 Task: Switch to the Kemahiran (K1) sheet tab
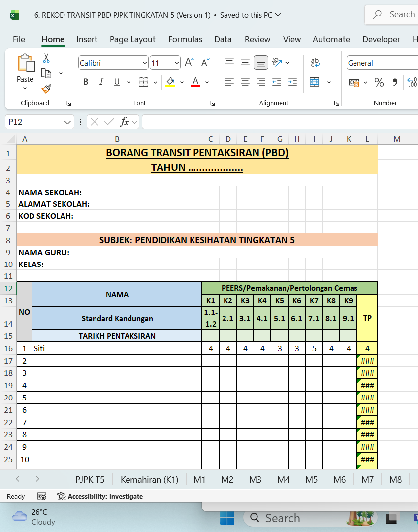149,479
